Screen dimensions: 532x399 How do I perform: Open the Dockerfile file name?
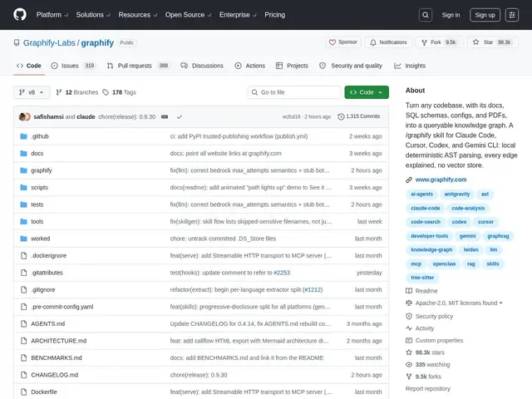click(44, 392)
